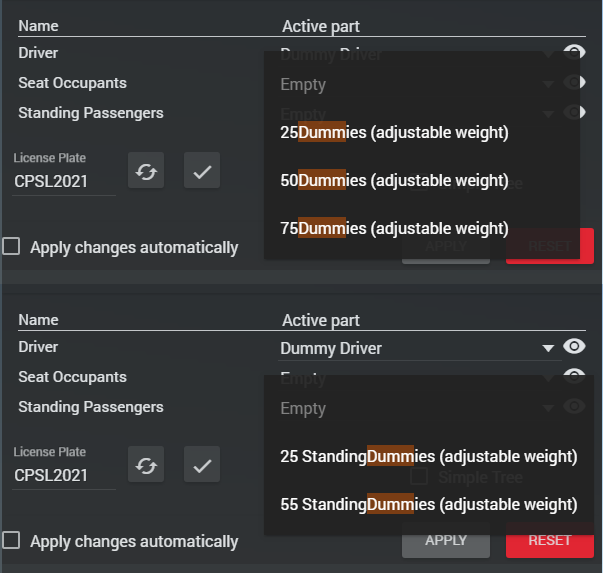Choose 75 Dummies (adjustable weight) option

click(x=394, y=228)
